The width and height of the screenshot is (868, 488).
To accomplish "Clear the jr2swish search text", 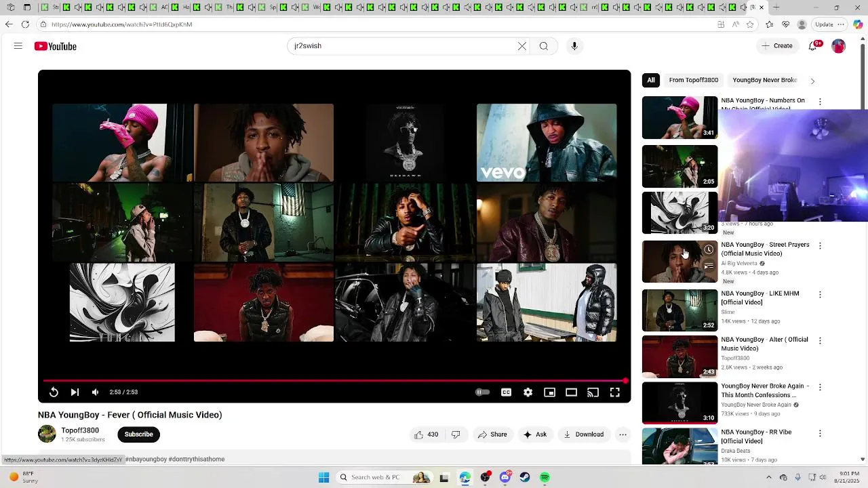I will [522, 46].
